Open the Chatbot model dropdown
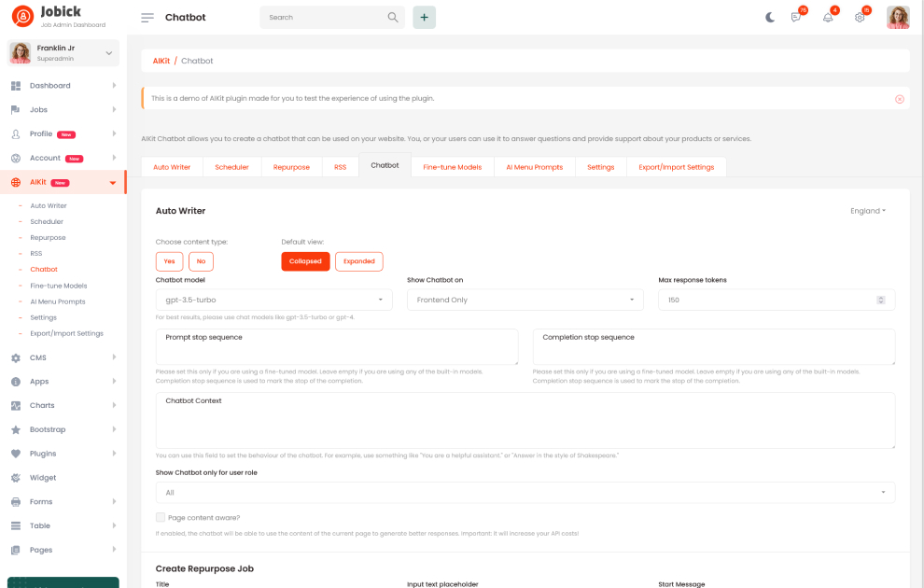The image size is (924, 588). tap(273, 300)
